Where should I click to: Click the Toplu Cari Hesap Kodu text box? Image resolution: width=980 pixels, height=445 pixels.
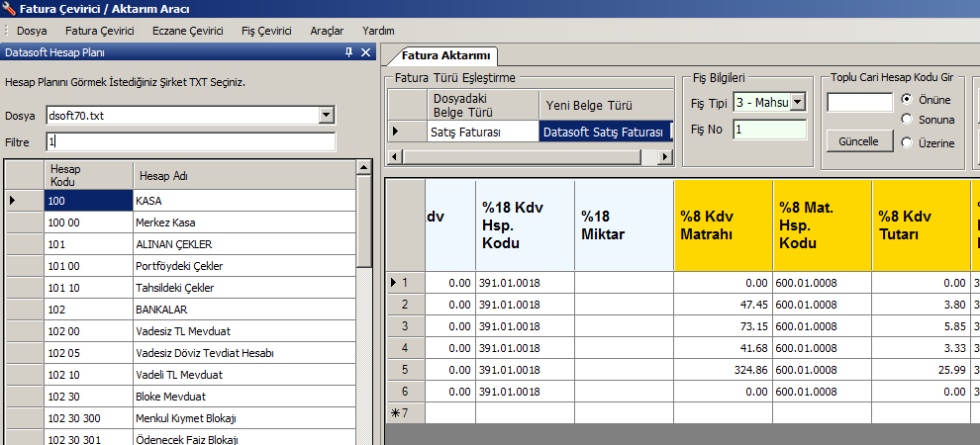point(860,103)
